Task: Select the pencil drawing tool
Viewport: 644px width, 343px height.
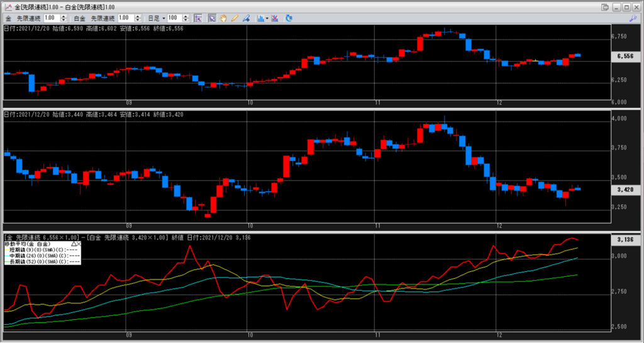Action: click(x=235, y=18)
